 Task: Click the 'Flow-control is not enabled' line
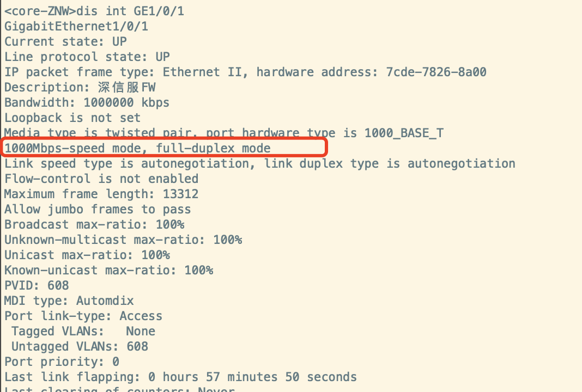pos(101,179)
